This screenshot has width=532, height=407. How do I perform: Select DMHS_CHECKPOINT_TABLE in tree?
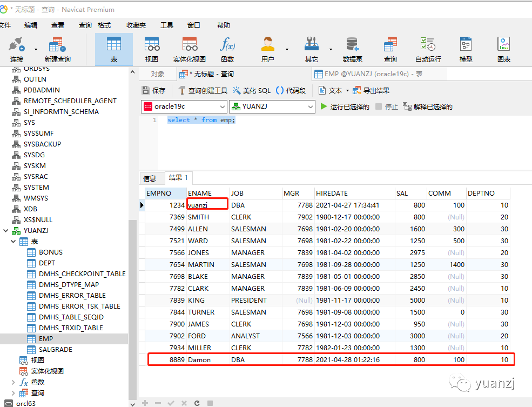[82, 274]
